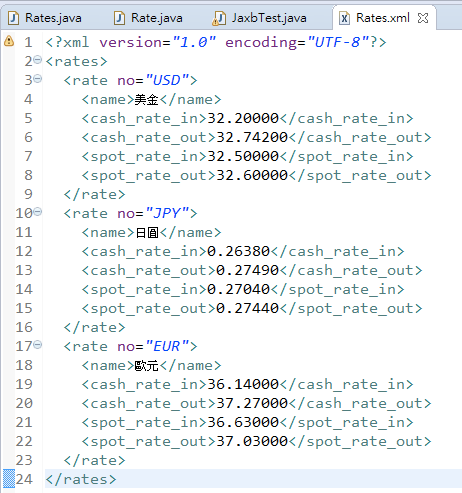Click line number 12 in the gutter

pyautogui.click(x=24, y=251)
